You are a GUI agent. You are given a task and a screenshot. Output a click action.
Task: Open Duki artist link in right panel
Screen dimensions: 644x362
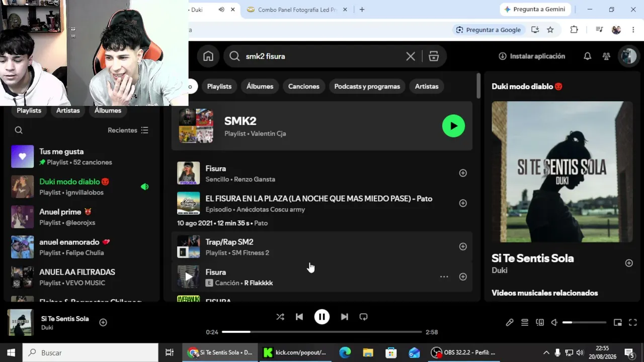tap(500, 270)
